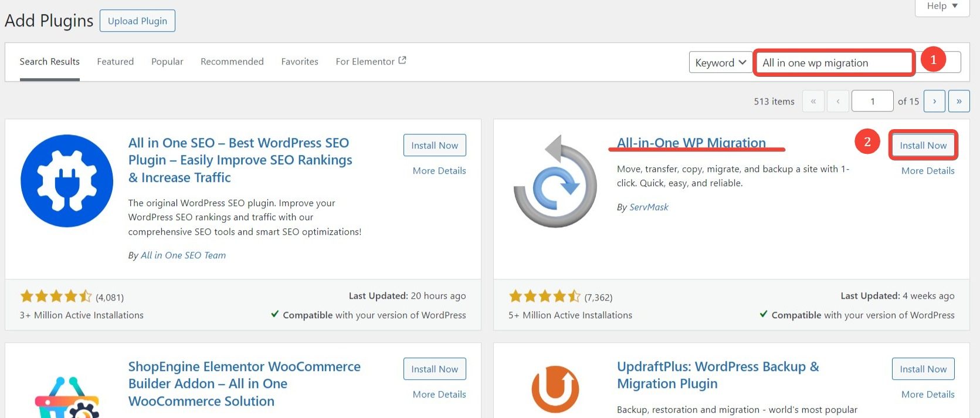
Task: Open the Favorites tab
Action: click(300, 62)
